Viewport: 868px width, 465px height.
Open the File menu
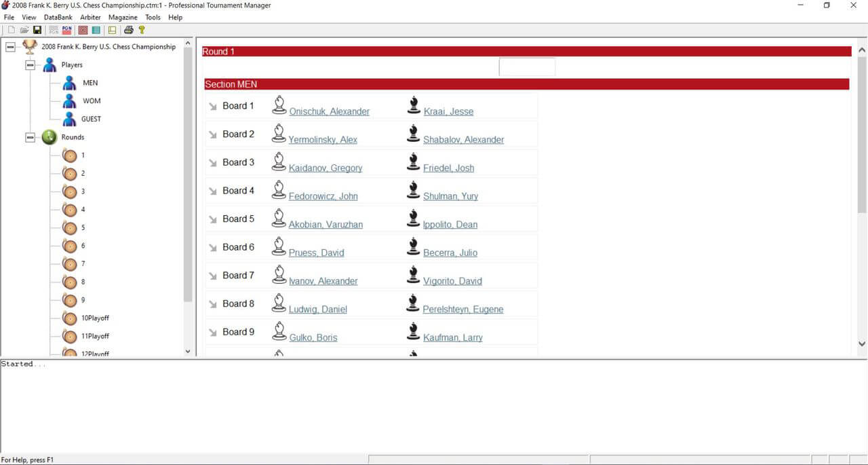(9, 17)
